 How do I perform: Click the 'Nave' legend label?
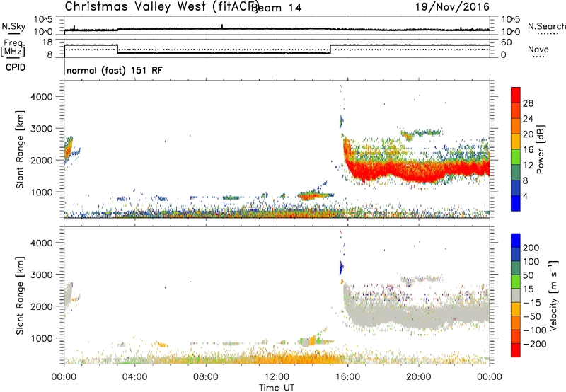tap(538, 50)
